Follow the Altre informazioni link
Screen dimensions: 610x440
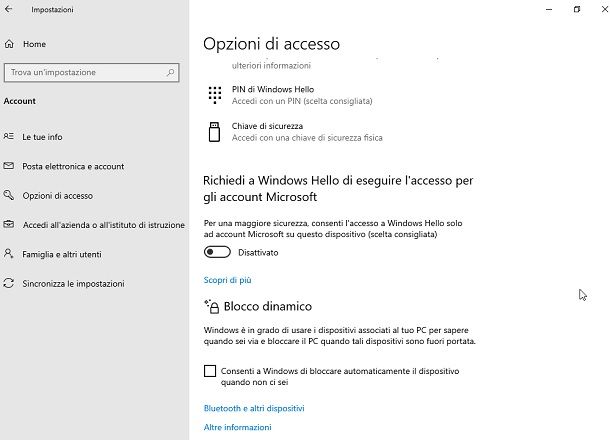[238, 427]
